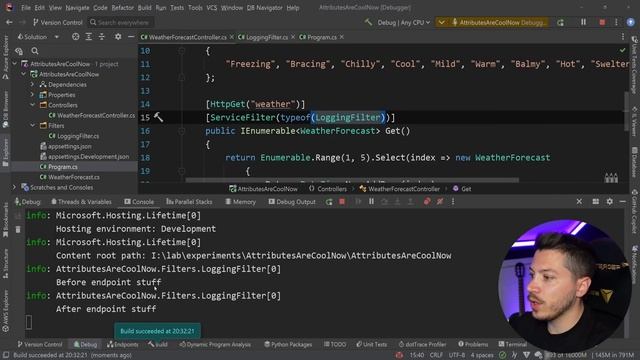The image size is (640, 360).
Task: Collapse the AttributesAreCoolNow project node
Action: point(24,74)
